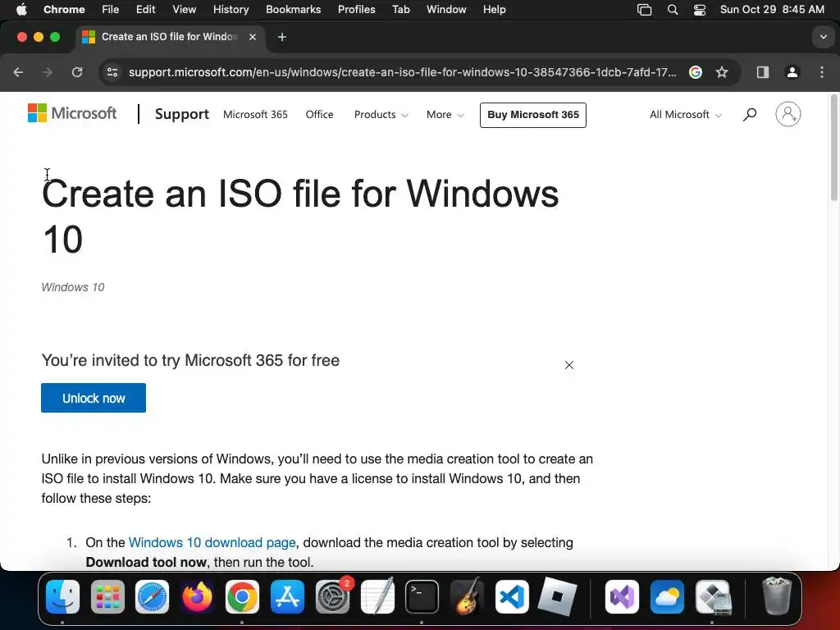Viewport: 840px width, 630px height.
Task: Click the Unlock now button
Action: point(94,398)
